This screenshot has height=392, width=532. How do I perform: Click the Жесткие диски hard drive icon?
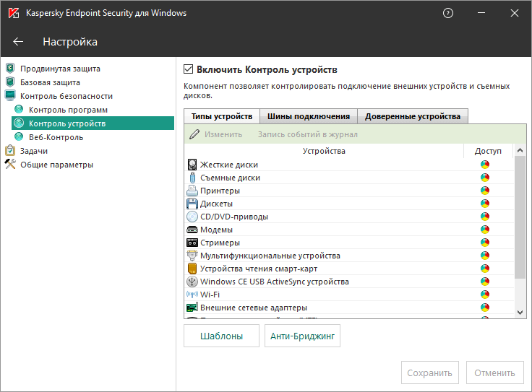click(192, 165)
